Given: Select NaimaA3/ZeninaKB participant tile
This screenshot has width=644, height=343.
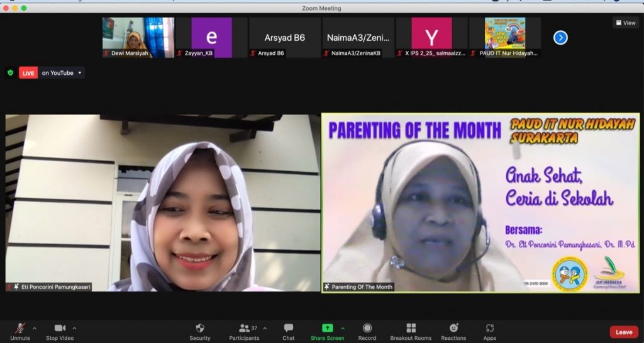Looking at the screenshot, I should pos(358,37).
